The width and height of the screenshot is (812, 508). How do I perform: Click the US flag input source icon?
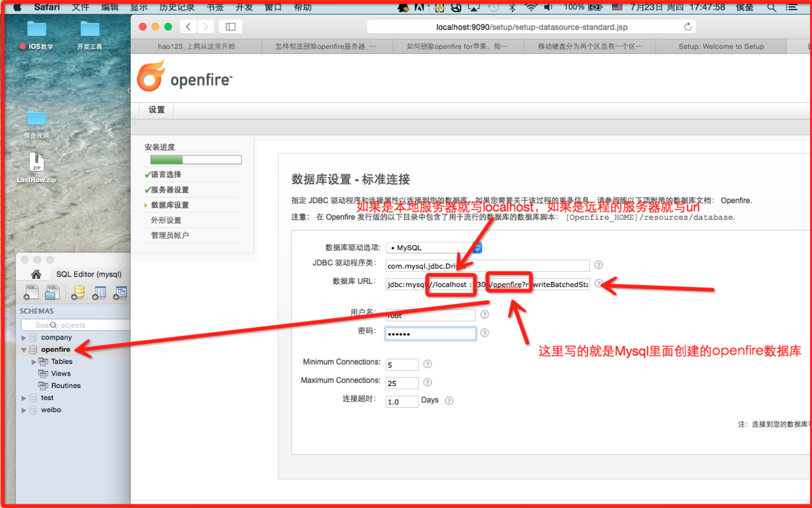(617, 7)
